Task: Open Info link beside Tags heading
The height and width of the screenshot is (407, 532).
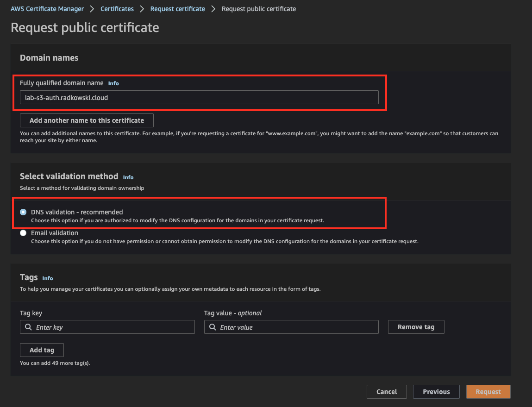Action: pyautogui.click(x=48, y=278)
